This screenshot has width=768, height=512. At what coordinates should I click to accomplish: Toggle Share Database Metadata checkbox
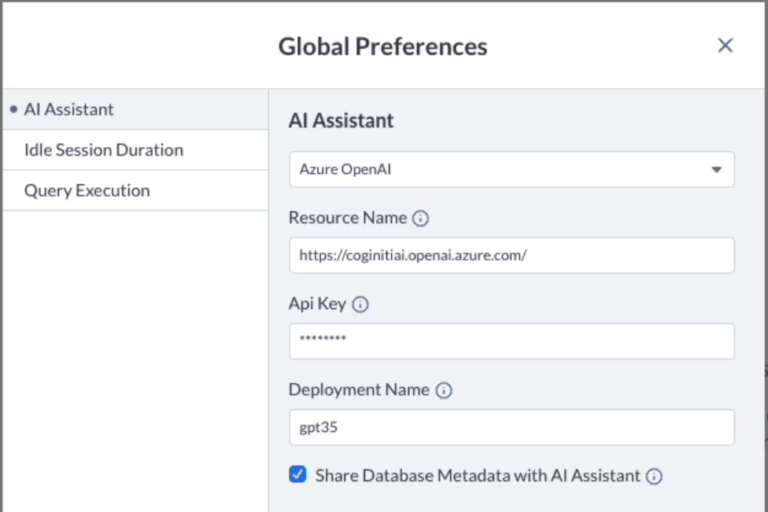(x=298, y=475)
